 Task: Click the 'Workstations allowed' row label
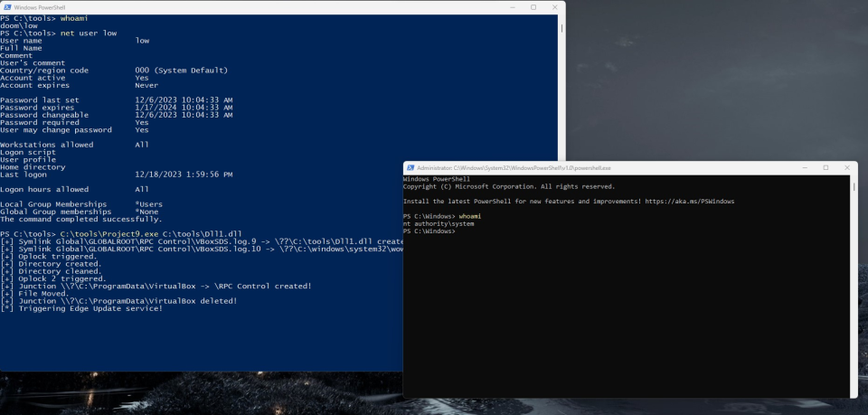click(x=46, y=145)
